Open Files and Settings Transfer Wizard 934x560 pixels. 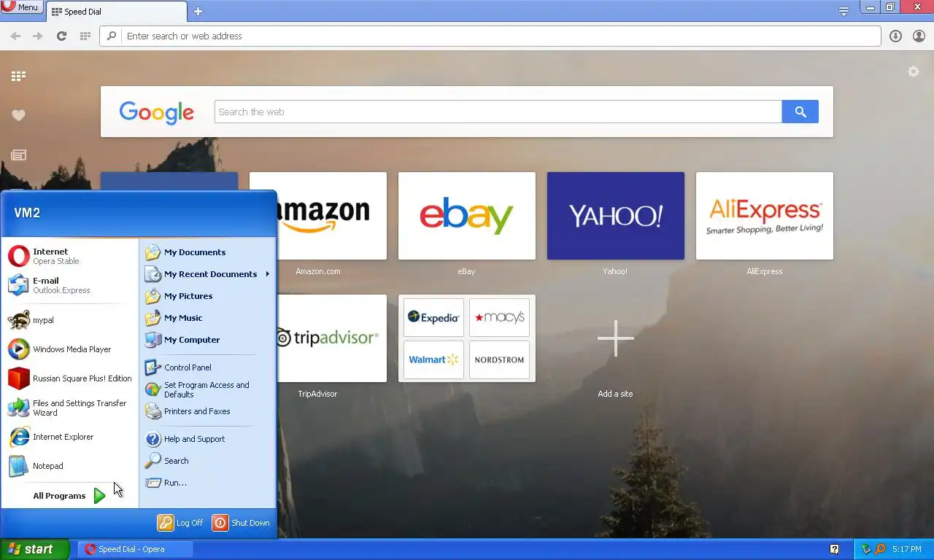(x=70, y=408)
